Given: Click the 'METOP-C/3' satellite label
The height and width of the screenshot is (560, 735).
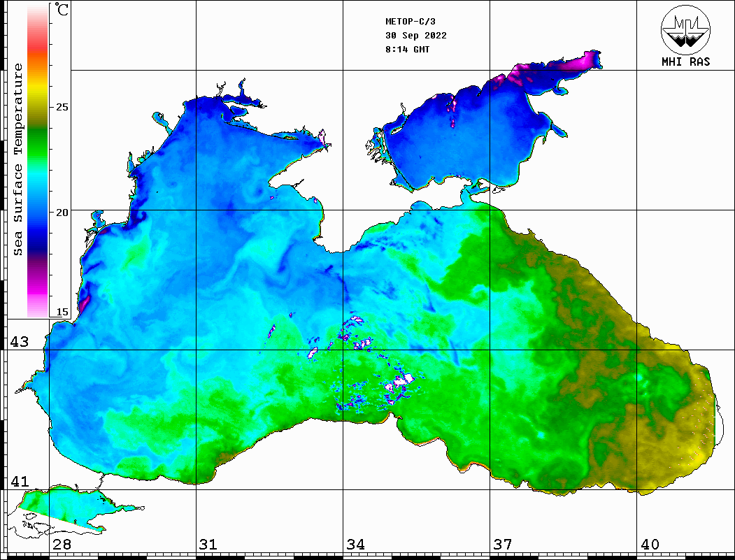Looking at the screenshot, I should [411, 22].
